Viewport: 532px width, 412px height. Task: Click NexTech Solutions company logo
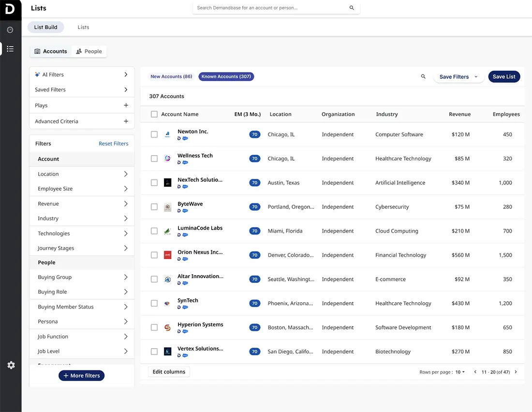pyautogui.click(x=168, y=183)
